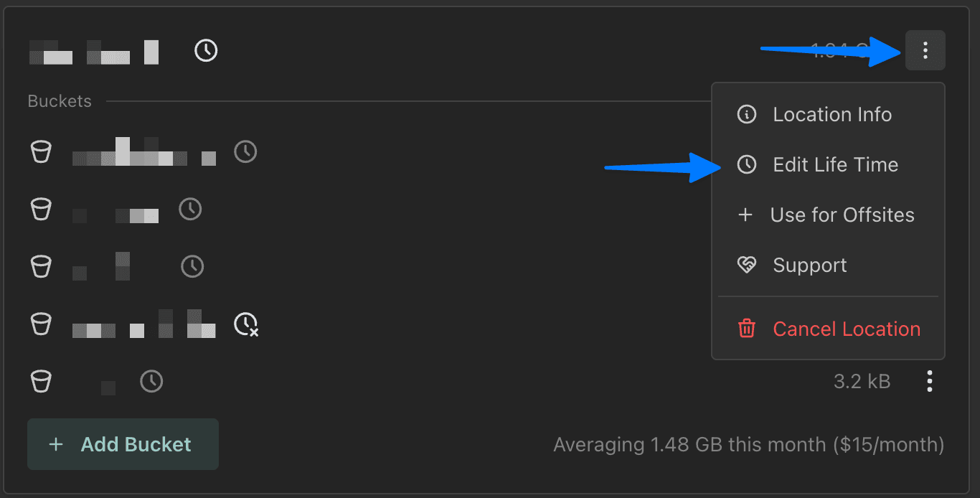Click the fourth bucket's bucket icon

(x=41, y=324)
